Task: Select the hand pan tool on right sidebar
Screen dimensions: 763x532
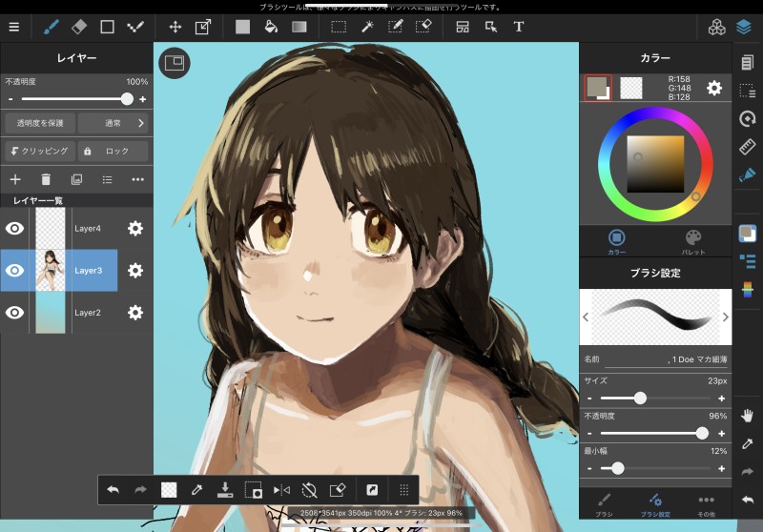Action: pyautogui.click(x=747, y=416)
